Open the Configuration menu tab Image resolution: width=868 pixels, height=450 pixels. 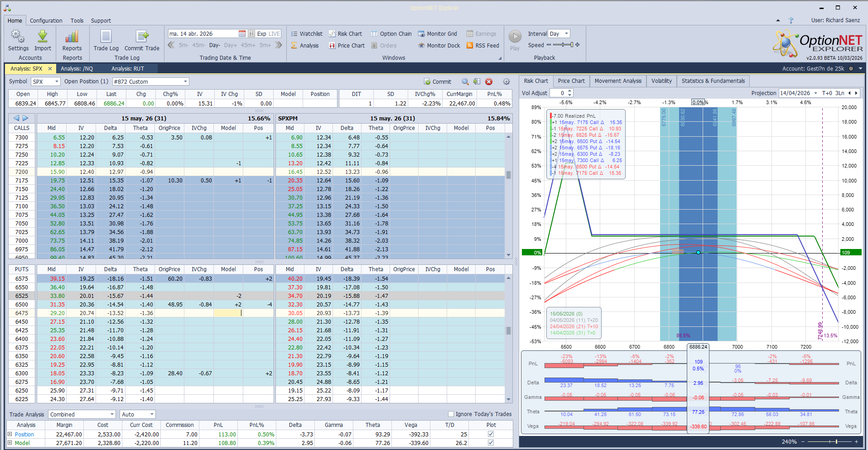point(46,20)
